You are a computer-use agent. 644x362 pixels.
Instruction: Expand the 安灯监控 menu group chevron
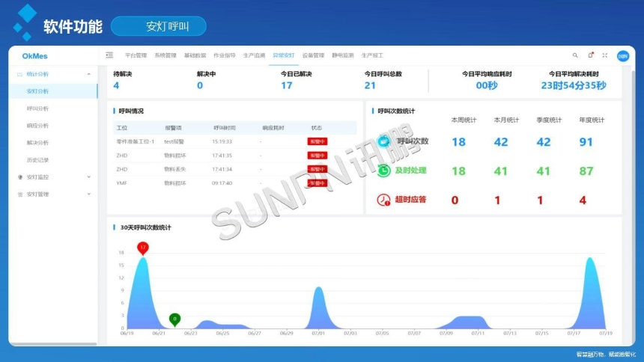click(88, 177)
